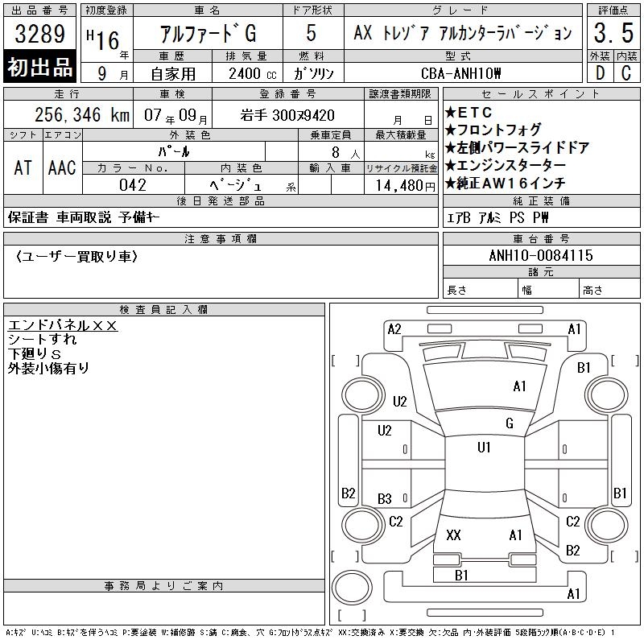Select the 初出品 black badge
The image size is (644, 644).
tap(39, 67)
